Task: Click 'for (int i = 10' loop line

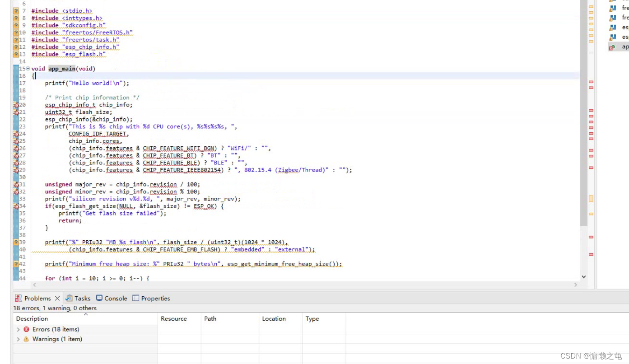Action: 97,278
